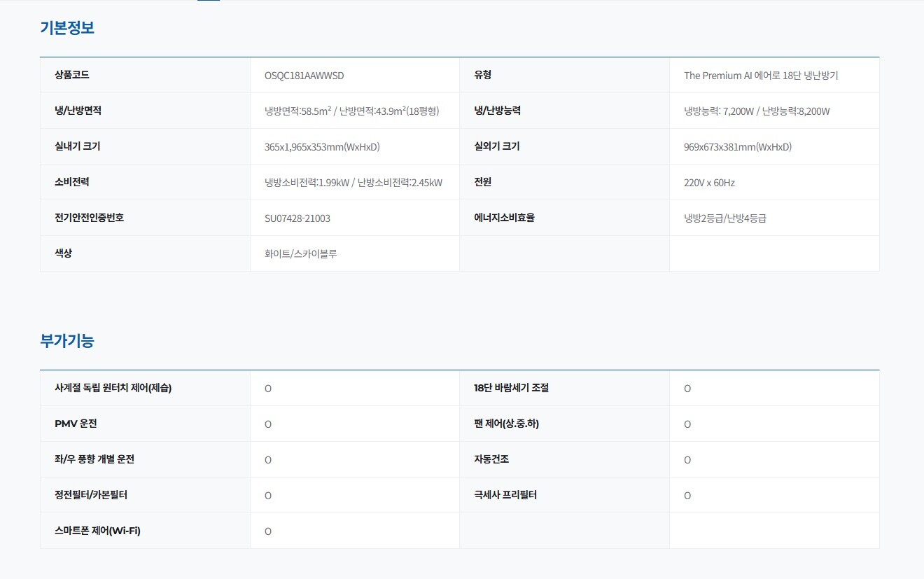Image resolution: width=924 pixels, height=579 pixels.
Task: Select outdoor unit size 969x673x381mm
Action: point(737,147)
